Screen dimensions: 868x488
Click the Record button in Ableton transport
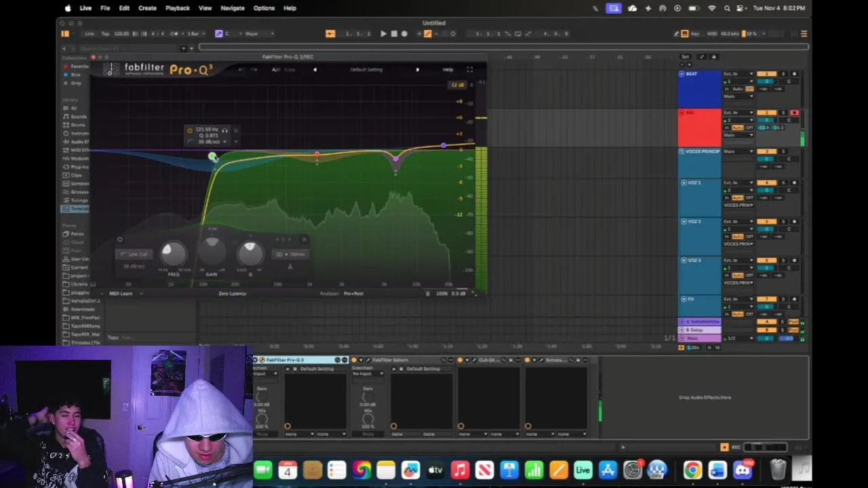point(405,34)
